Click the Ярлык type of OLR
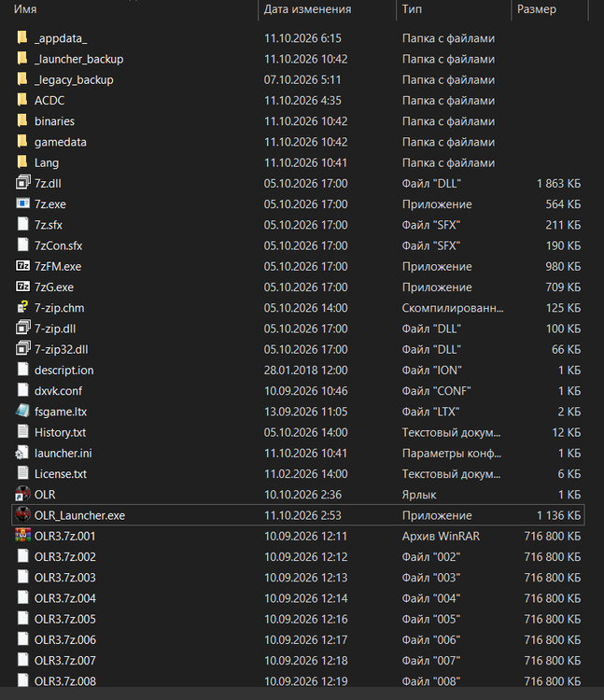604x700 pixels. [x=419, y=495]
